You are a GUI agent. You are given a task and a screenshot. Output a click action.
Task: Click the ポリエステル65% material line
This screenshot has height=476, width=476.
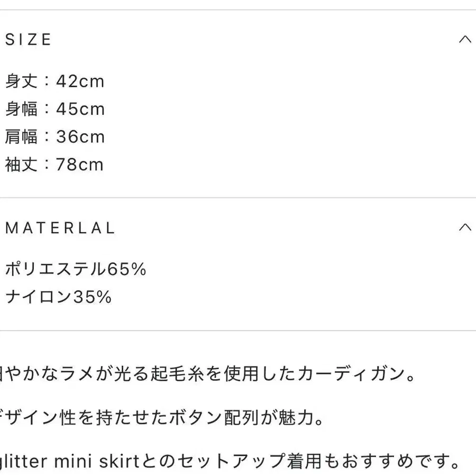75,270
